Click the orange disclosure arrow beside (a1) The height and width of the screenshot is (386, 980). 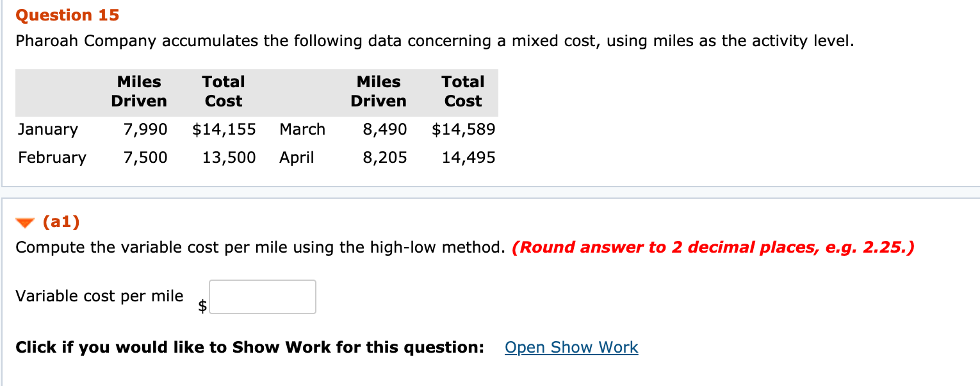click(x=24, y=222)
